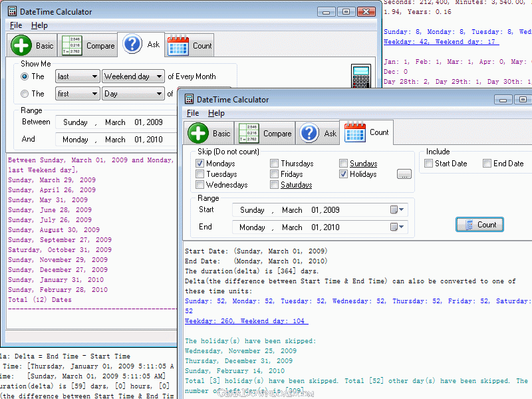Minimize the back DateTime Calculator window
Screen dimensions: 532x399
327,12
